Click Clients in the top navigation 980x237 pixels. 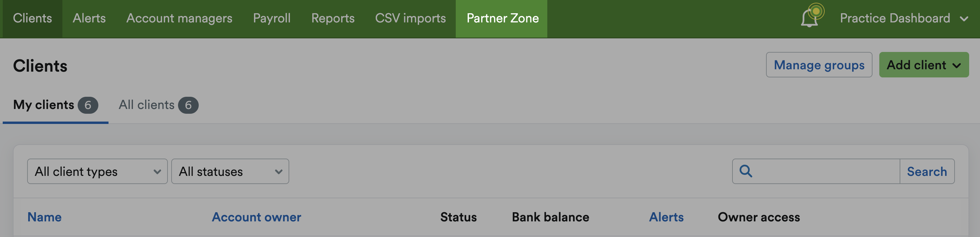coord(32,18)
